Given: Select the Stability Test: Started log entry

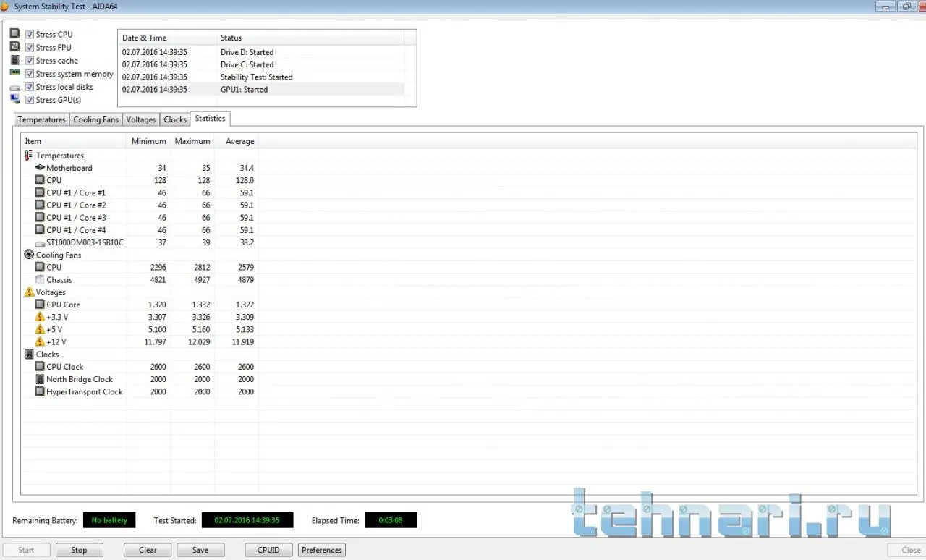Looking at the screenshot, I should coord(260,77).
